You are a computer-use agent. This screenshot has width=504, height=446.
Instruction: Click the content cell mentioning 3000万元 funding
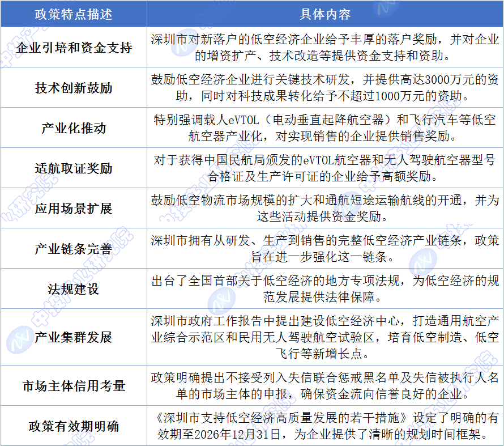tap(325, 88)
